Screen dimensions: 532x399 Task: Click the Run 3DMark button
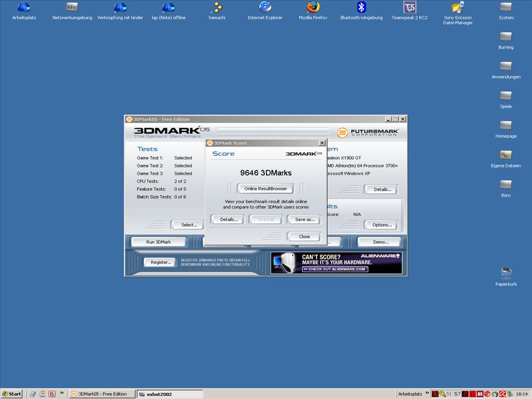(x=158, y=242)
